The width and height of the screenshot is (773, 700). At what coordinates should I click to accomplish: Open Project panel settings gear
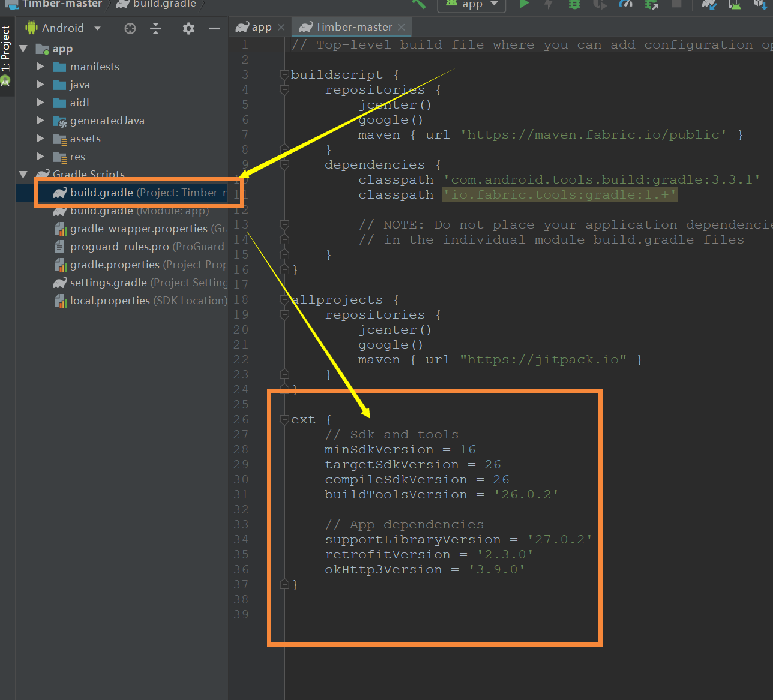188,28
